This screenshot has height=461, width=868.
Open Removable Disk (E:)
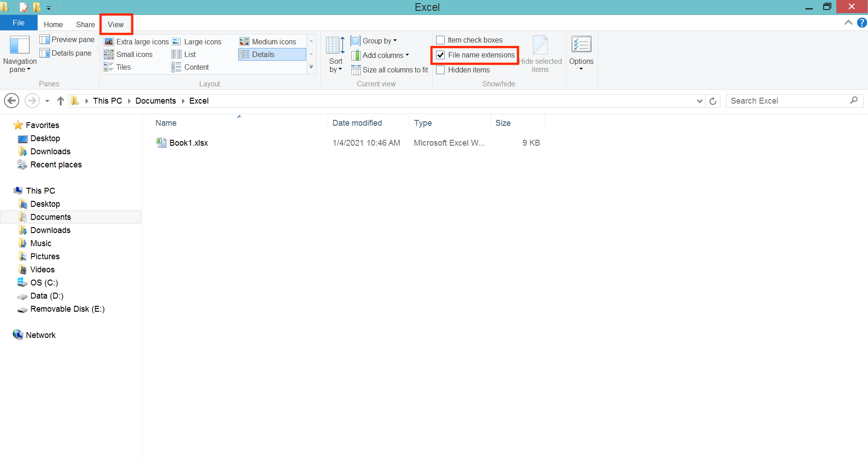click(61, 309)
